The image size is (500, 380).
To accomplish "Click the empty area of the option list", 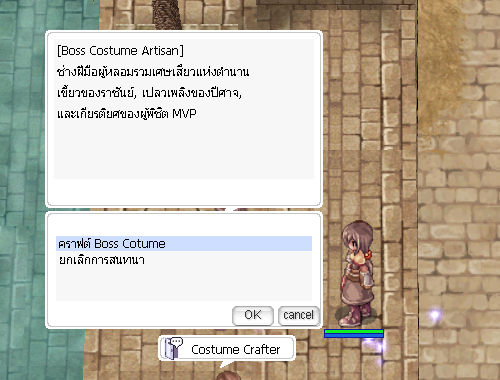I will tap(184, 284).
